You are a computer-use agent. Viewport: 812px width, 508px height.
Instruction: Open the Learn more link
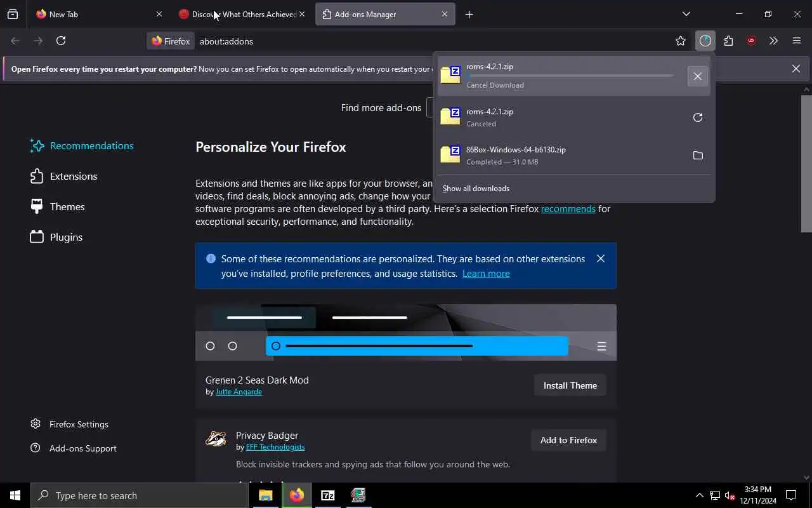click(x=486, y=274)
